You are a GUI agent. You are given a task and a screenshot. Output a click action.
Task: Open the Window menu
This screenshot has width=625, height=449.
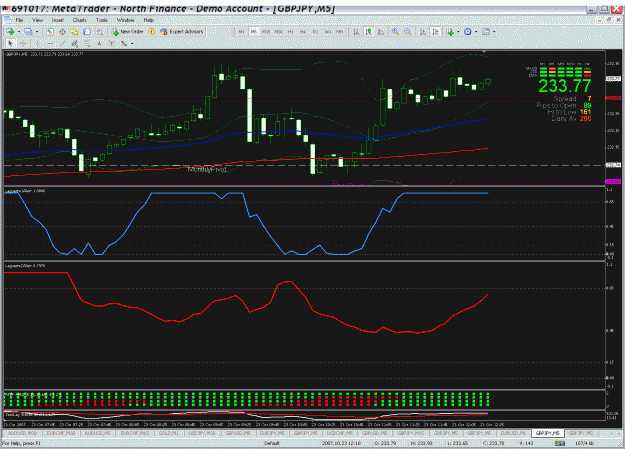point(125,20)
